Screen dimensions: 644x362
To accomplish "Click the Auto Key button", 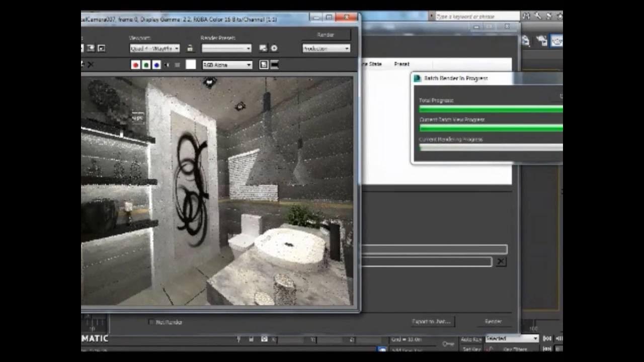I will tap(471, 339).
